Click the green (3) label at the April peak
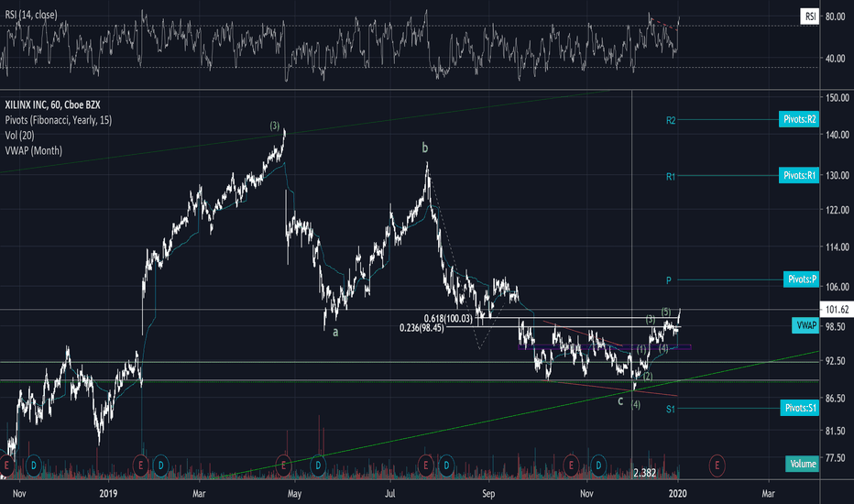Viewport: 854px width, 504px height. pos(275,126)
